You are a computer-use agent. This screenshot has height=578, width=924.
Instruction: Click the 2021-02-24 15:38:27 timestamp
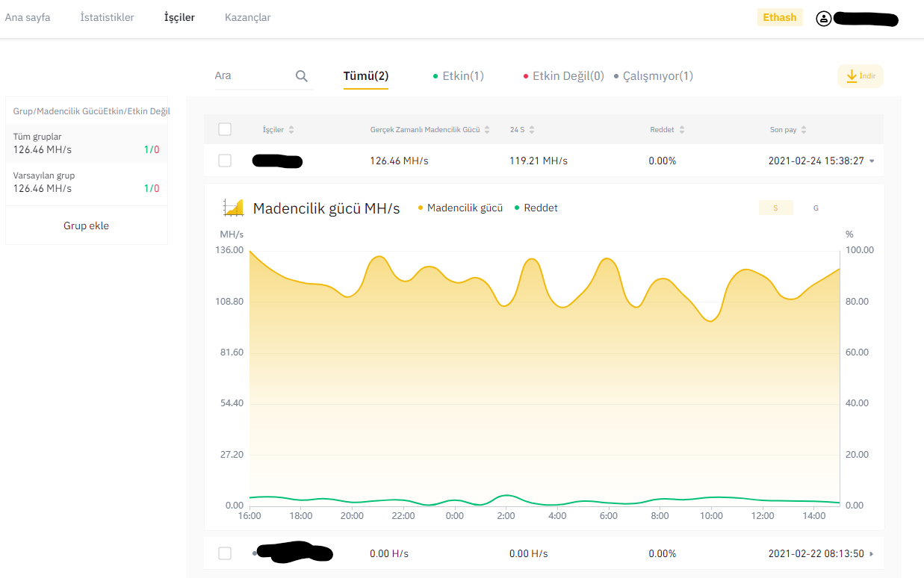pyautogui.click(x=816, y=161)
